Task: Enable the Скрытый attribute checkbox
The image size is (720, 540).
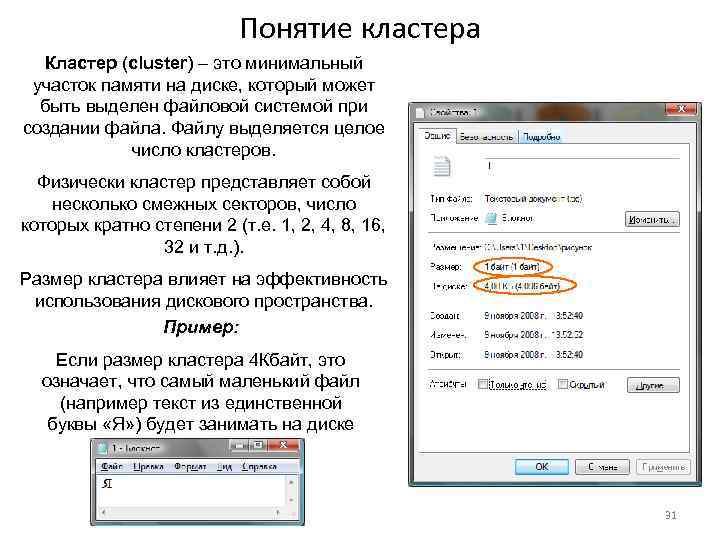Action: 562,384
